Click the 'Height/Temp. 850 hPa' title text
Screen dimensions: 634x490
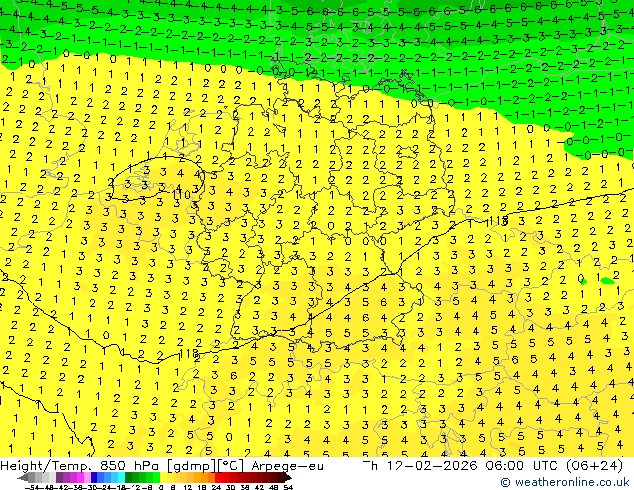click(x=82, y=466)
